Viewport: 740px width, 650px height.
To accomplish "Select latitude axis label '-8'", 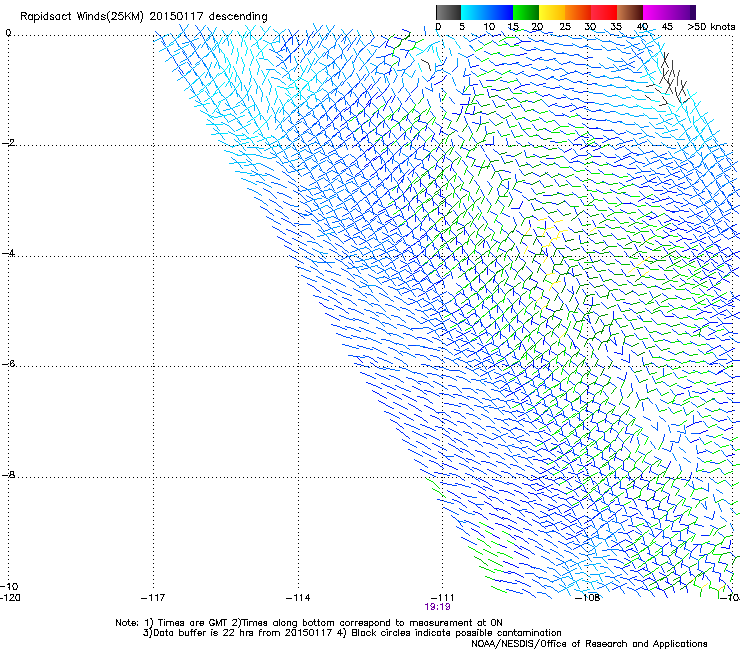I will [8, 474].
